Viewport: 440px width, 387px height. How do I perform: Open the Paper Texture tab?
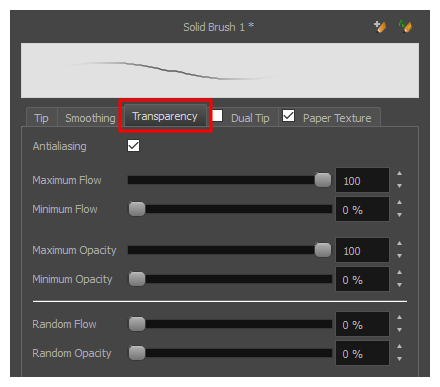click(x=337, y=118)
